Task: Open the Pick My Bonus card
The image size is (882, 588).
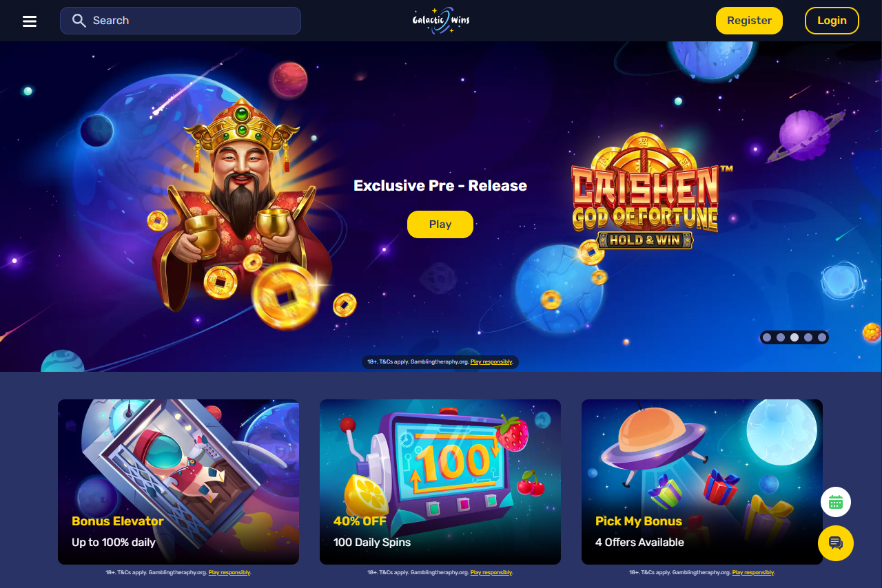Action: pyautogui.click(x=702, y=482)
